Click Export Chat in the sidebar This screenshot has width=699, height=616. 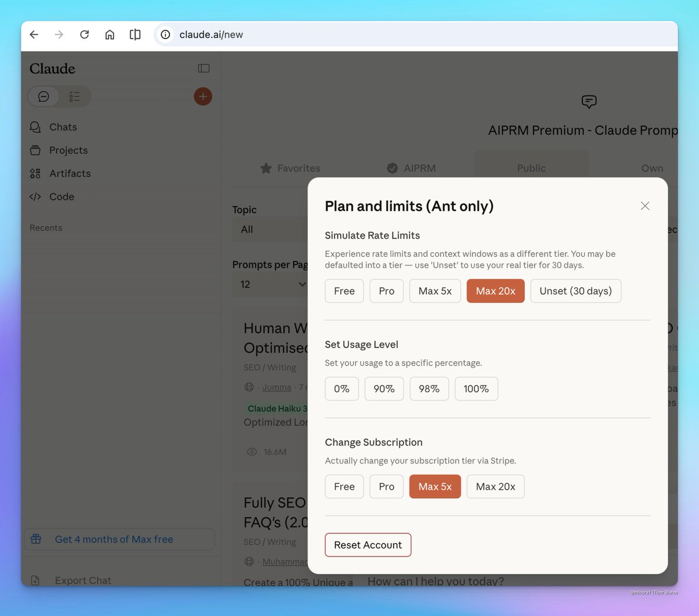click(x=83, y=580)
